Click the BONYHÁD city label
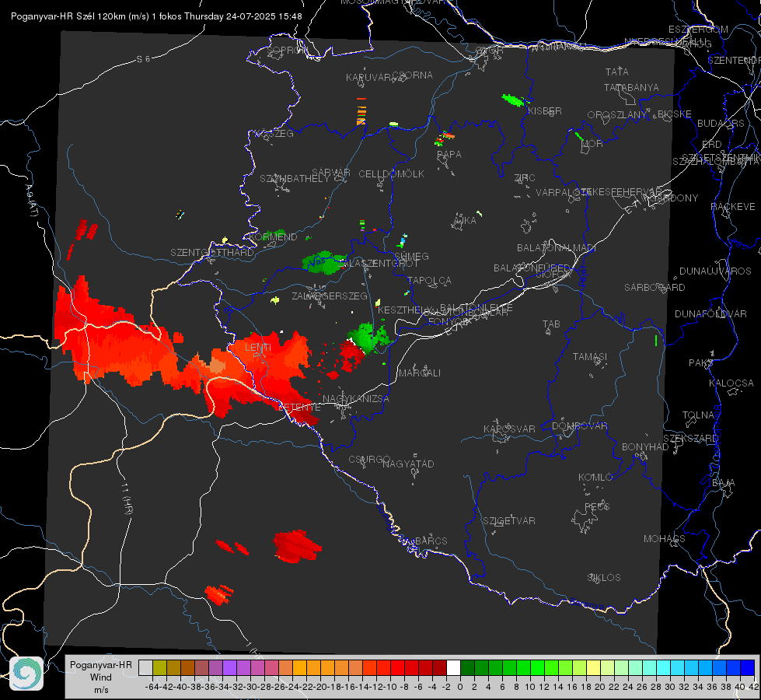The width and height of the screenshot is (761, 700). (645, 447)
